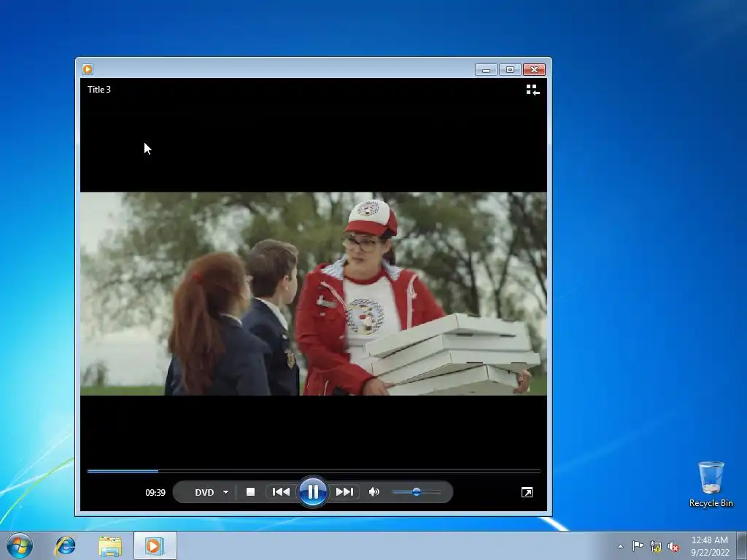The image size is (747, 560).
Task: Skip to the next chapter
Action: pyautogui.click(x=344, y=492)
